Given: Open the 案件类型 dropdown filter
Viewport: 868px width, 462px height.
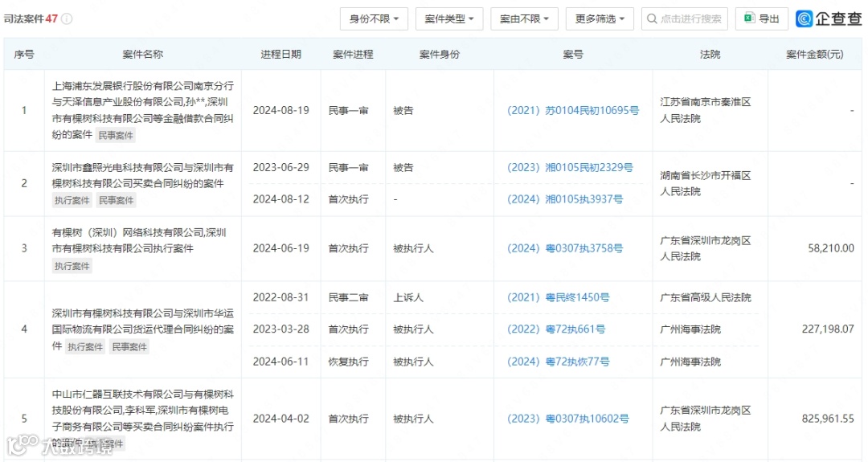Looking at the screenshot, I should (449, 18).
